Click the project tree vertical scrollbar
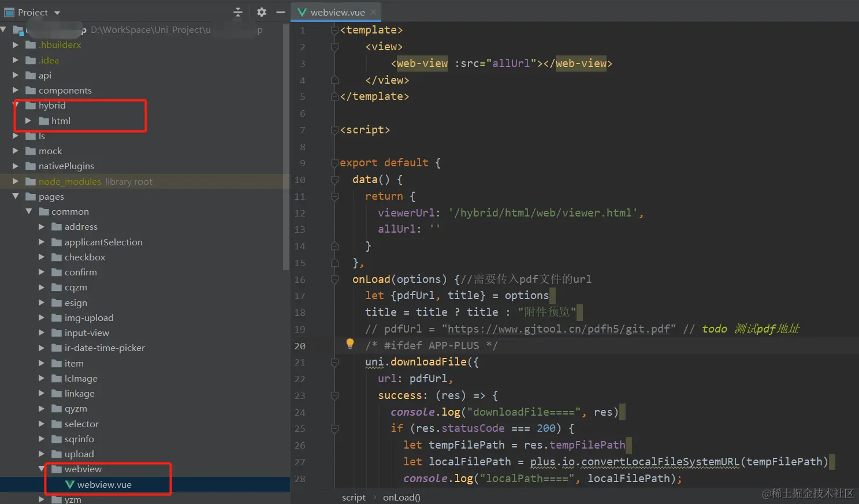 286,147
